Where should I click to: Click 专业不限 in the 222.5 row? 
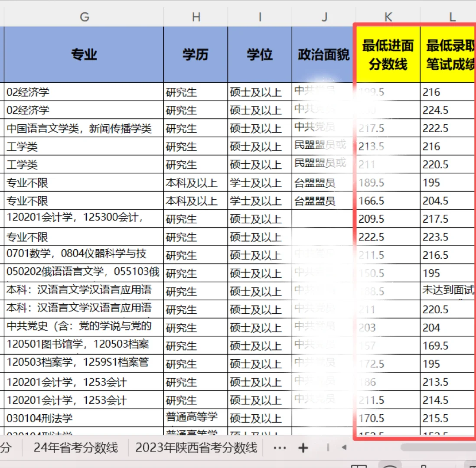point(84,237)
